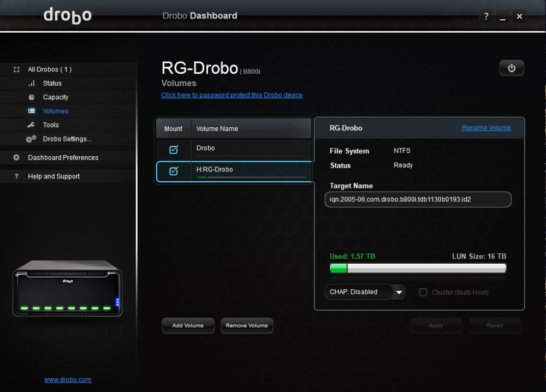The image size is (546, 392).
Task: Click the Drobo B800i device image
Action: (x=67, y=288)
